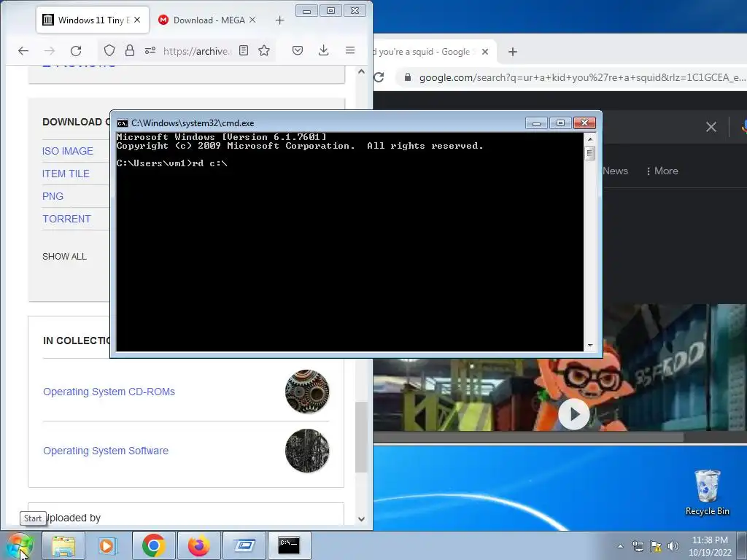Open Firefox site permissions icon
The image size is (747, 560).
pyautogui.click(x=150, y=50)
